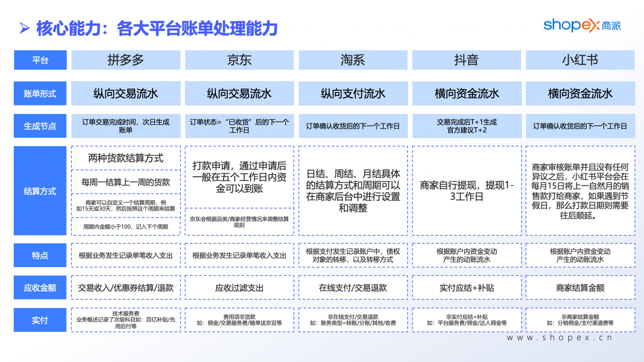Click 交易完成后T+1生成 cell

(467, 126)
